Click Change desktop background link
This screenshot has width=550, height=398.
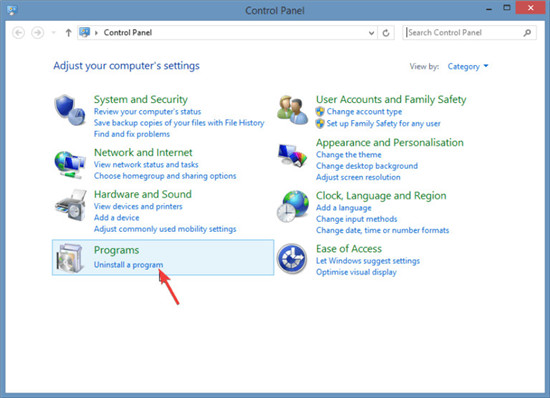click(367, 166)
